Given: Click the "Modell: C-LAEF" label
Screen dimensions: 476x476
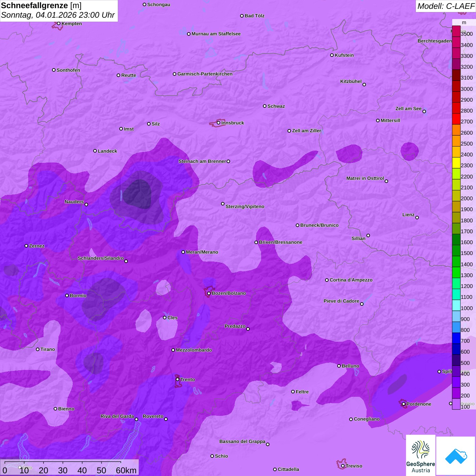Looking at the screenshot, I should [x=446, y=6].
